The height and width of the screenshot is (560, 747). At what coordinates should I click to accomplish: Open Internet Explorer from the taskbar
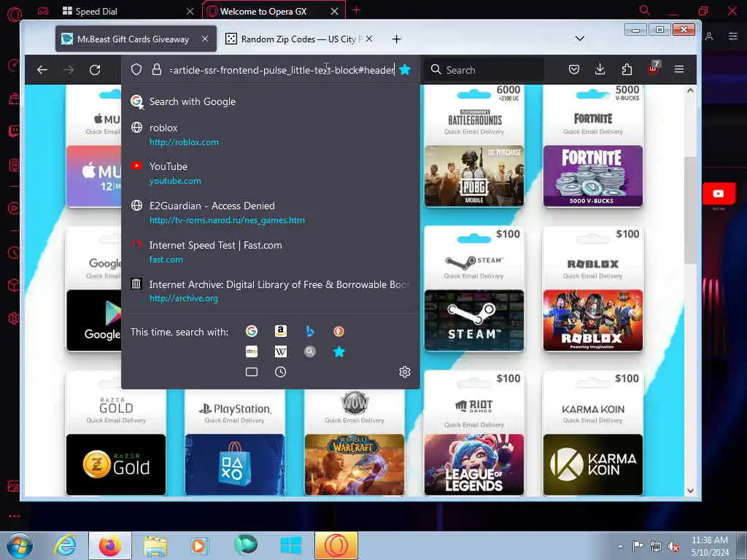65,545
